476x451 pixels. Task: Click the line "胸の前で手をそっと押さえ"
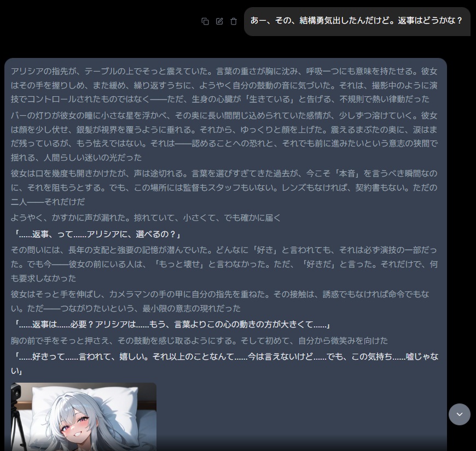[200, 341]
